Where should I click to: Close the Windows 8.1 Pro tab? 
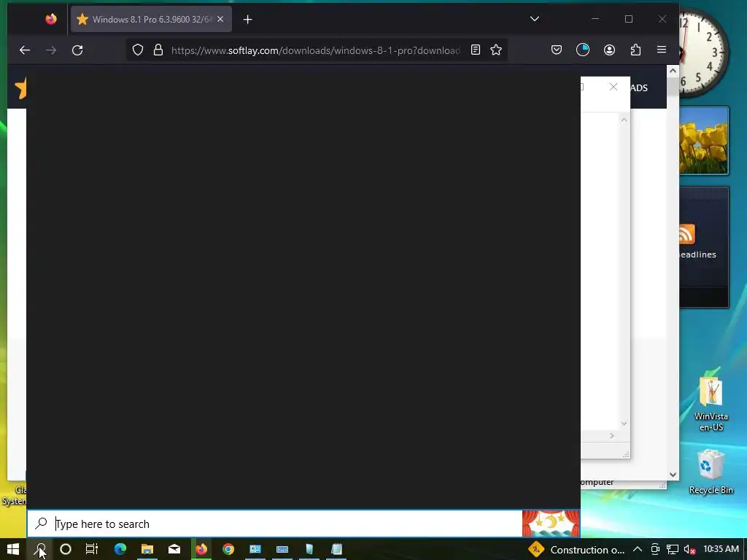(x=220, y=19)
